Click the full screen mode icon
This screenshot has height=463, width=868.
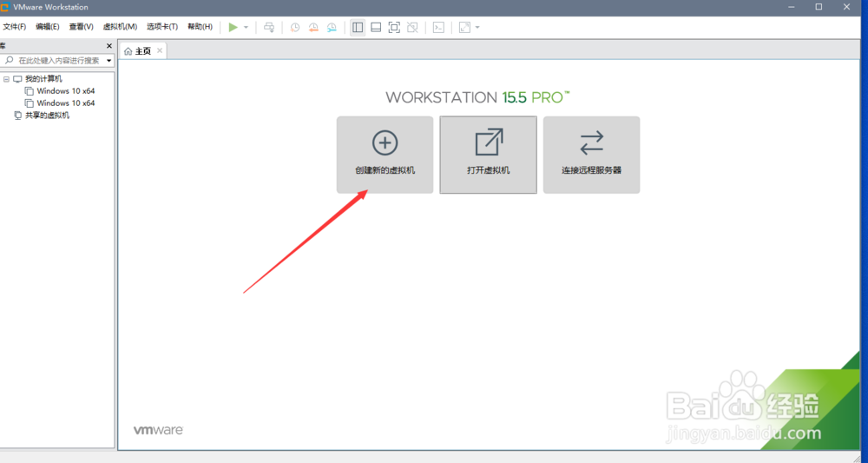(394, 27)
